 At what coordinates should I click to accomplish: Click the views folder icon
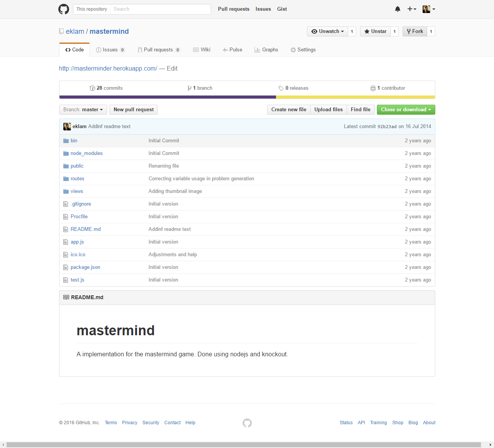click(66, 191)
